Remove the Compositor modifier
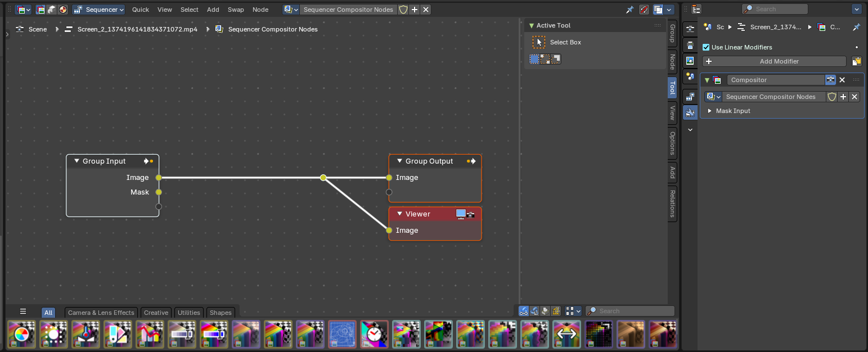The height and width of the screenshot is (352, 868). click(x=842, y=80)
